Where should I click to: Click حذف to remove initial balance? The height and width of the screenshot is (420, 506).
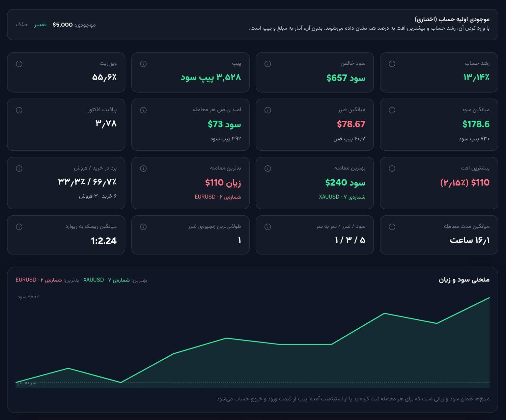pyautogui.click(x=22, y=25)
